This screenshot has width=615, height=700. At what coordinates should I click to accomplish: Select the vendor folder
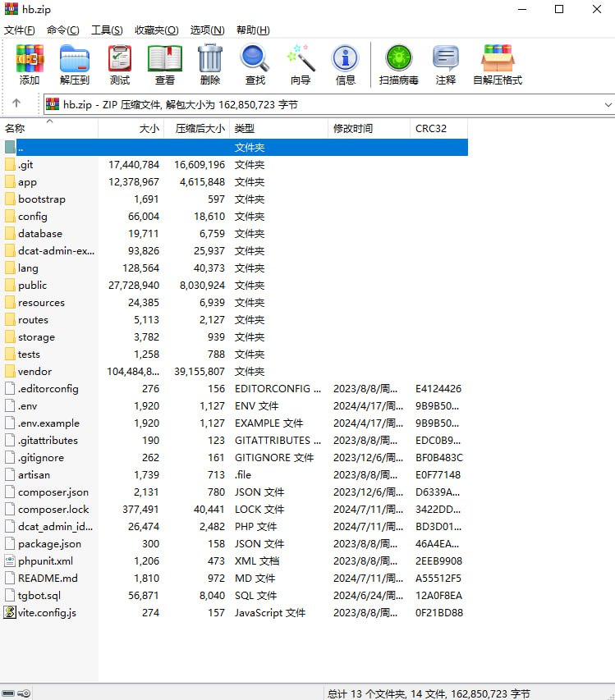[34, 372]
